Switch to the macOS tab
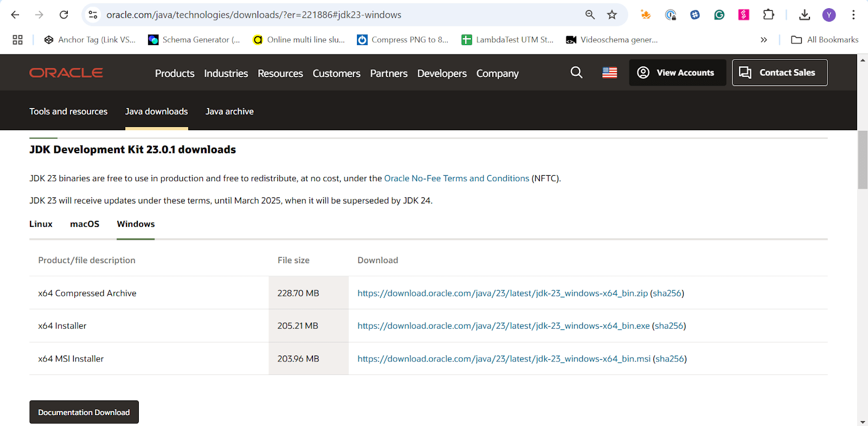Viewport: 868px width, 426px height. coord(85,224)
